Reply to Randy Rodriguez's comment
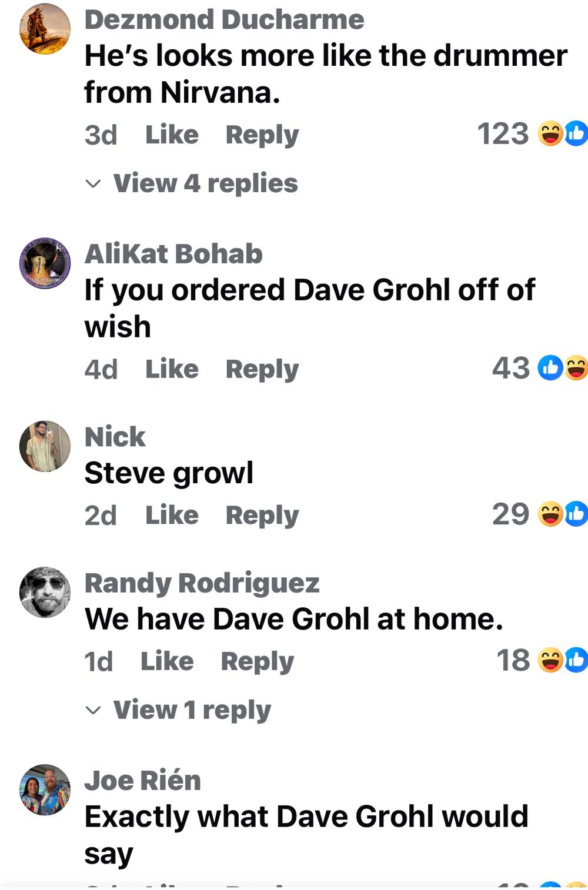Image resolution: width=588 pixels, height=890 pixels. pyautogui.click(x=258, y=661)
